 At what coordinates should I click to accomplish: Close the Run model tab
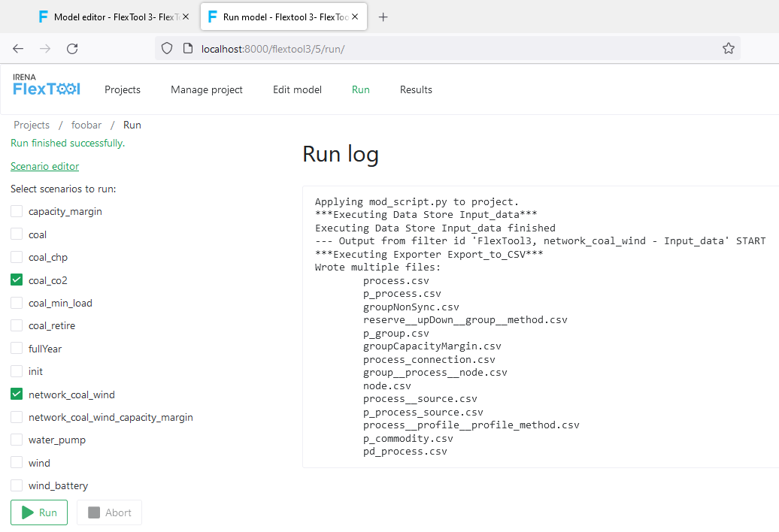tap(355, 17)
